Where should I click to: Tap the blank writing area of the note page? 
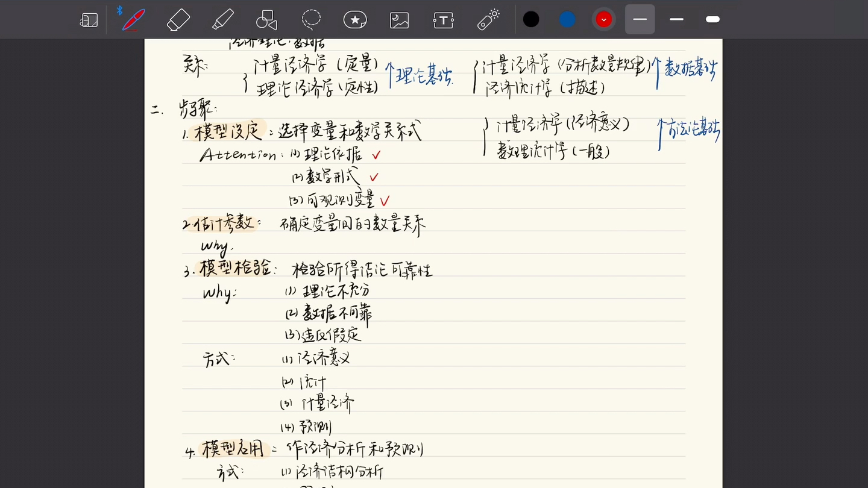point(542,361)
